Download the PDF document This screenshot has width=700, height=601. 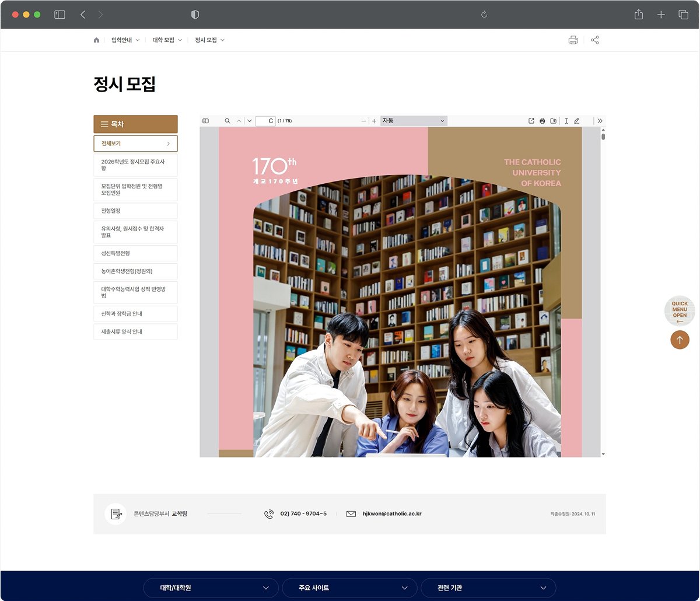554,121
